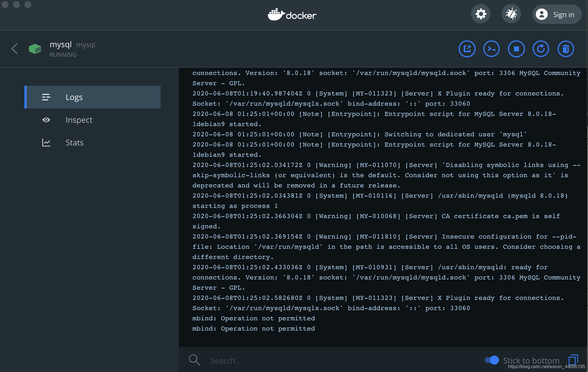Click the log search magnifier icon
This screenshot has width=588, height=372.
[194, 360]
